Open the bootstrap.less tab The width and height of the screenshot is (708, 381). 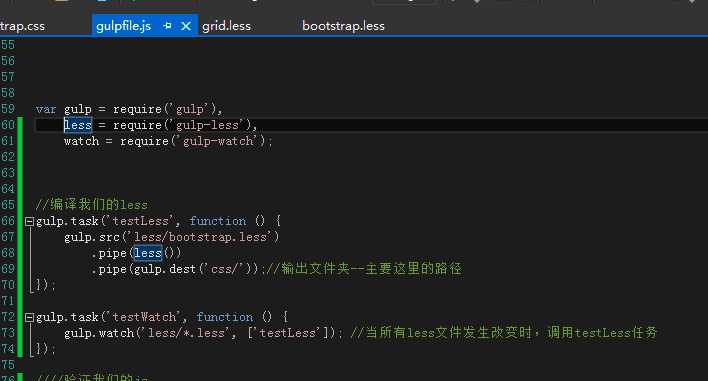343,26
